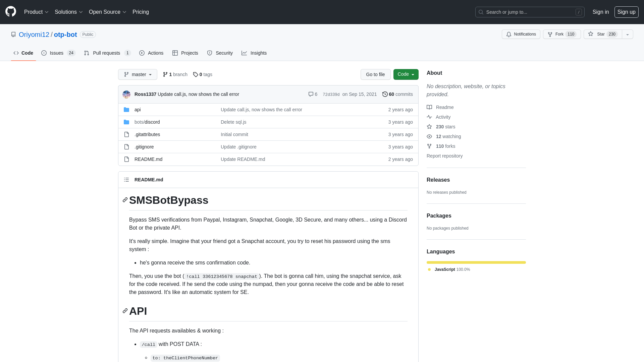Click the SMSBotBypass anchor link
Screen dimensions: 644x362
pyautogui.click(x=124, y=200)
